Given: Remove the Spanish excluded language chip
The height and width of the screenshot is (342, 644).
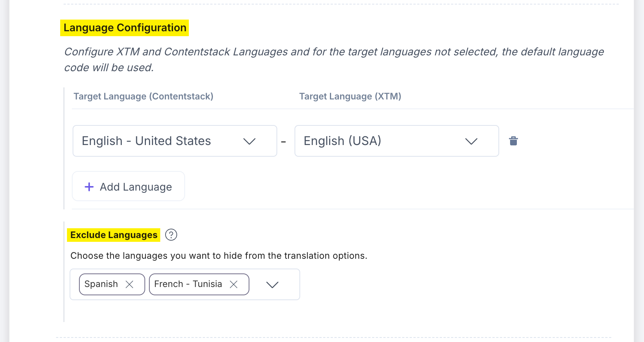Looking at the screenshot, I should point(130,284).
